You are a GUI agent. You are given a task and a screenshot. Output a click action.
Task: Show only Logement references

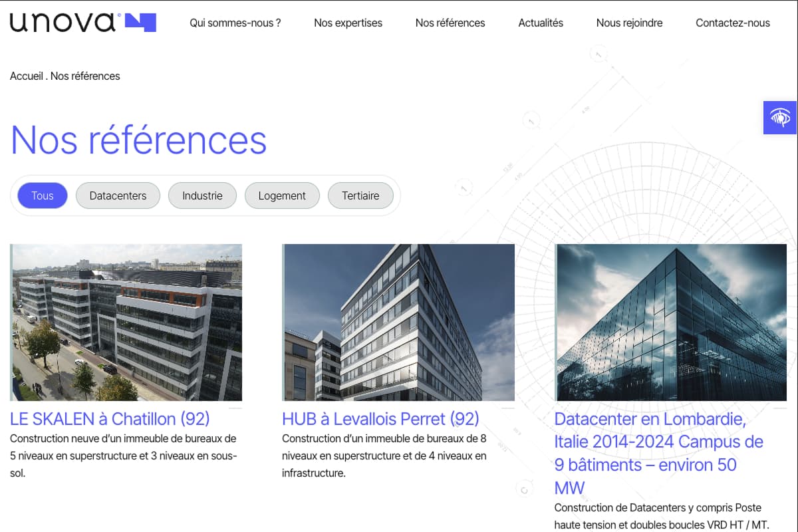click(x=282, y=196)
